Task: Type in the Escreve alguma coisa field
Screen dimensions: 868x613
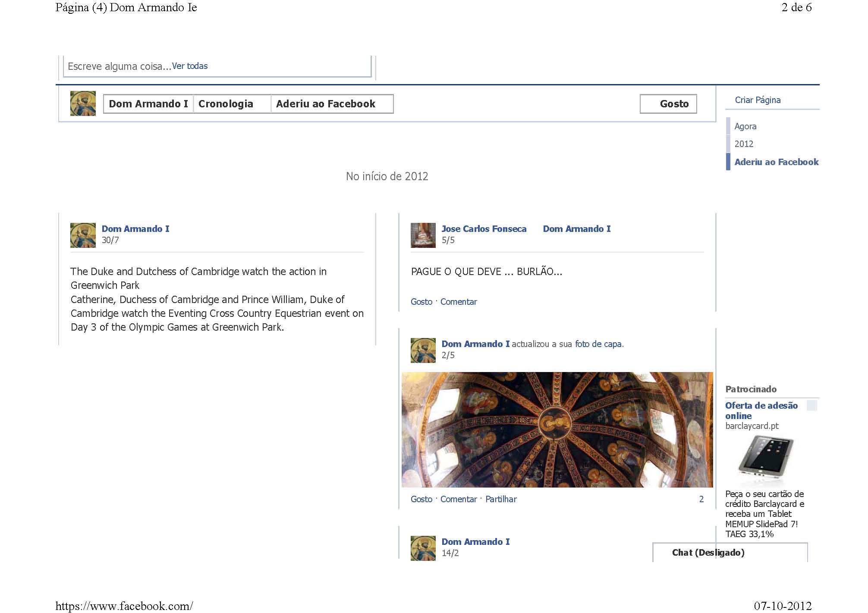Action: [x=119, y=66]
